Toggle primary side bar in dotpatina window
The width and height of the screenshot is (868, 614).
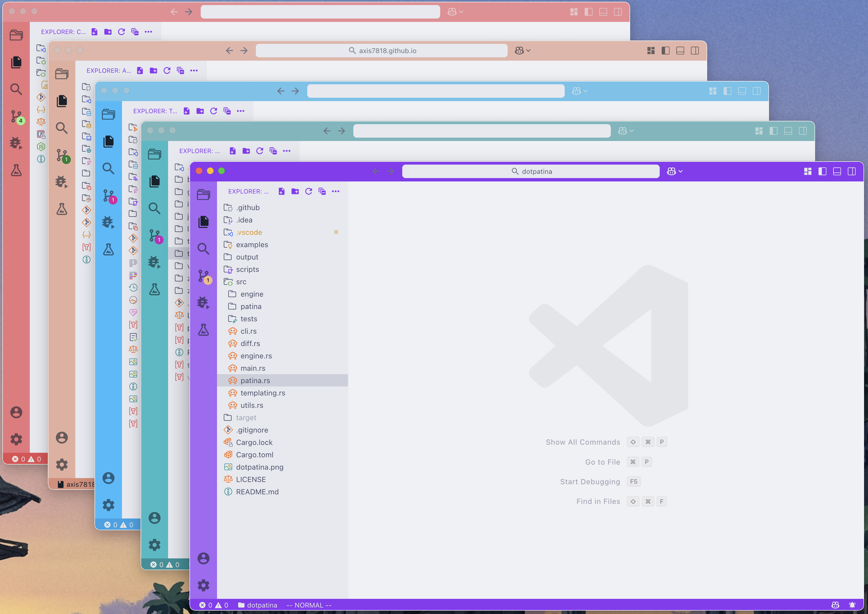pos(822,171)
